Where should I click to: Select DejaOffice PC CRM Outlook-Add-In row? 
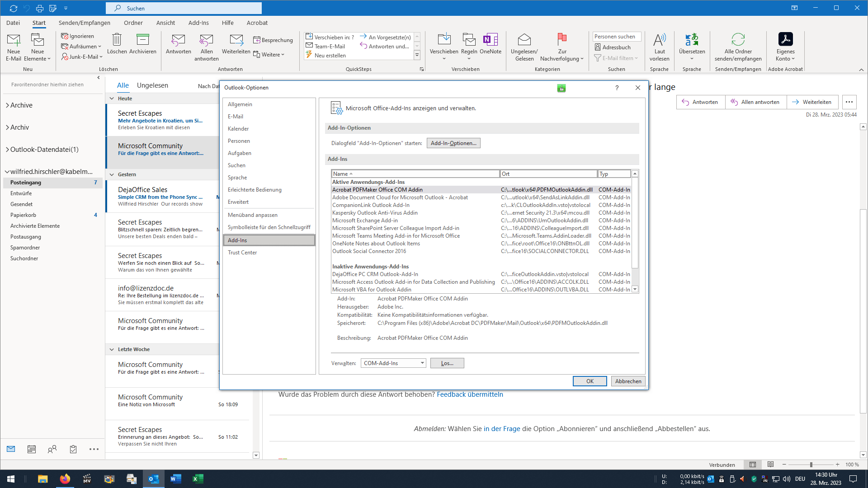481,274
